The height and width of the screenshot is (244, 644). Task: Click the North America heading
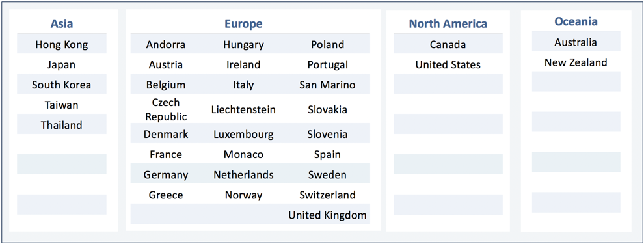point(448,24)
